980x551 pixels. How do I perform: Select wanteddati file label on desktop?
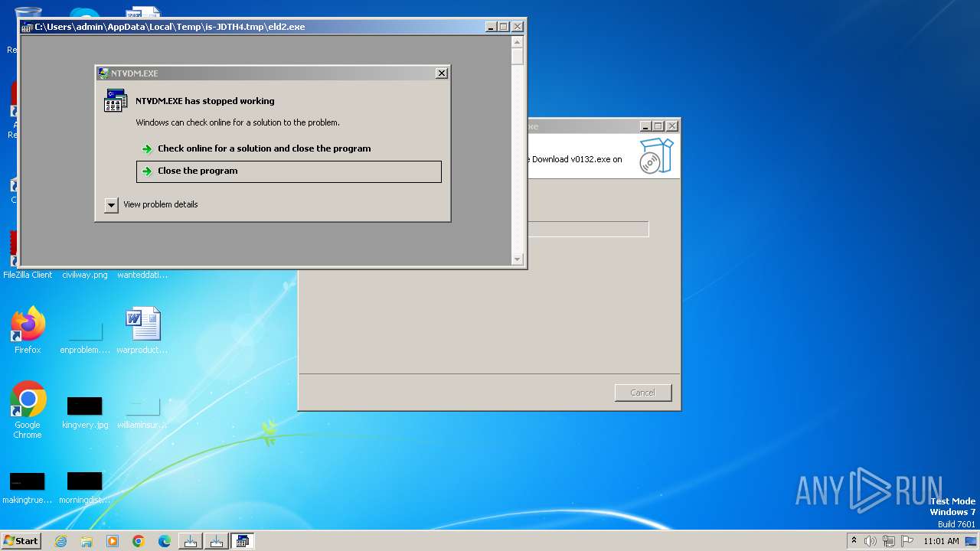142,275
